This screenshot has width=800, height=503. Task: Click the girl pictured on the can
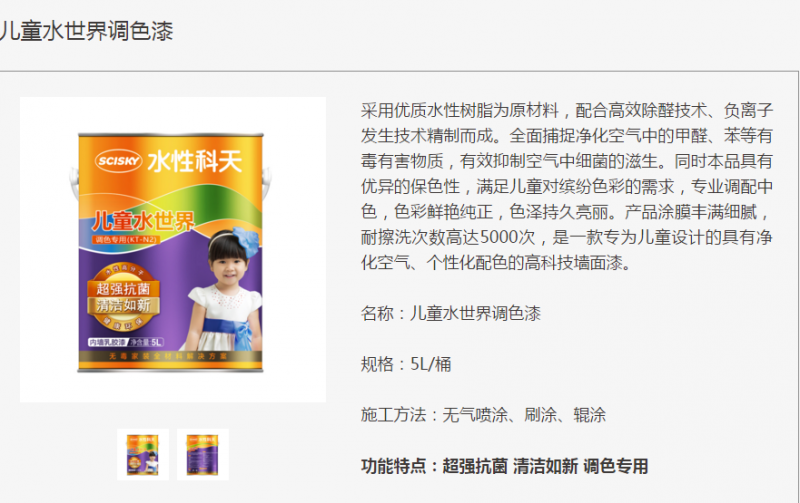[x=224, y=289]
